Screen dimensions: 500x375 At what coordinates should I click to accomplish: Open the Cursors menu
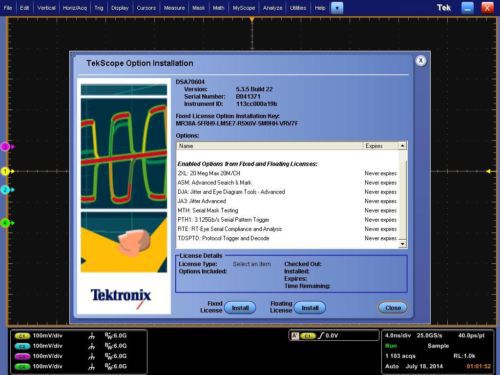pyautogui.click(x=146, y=8)
